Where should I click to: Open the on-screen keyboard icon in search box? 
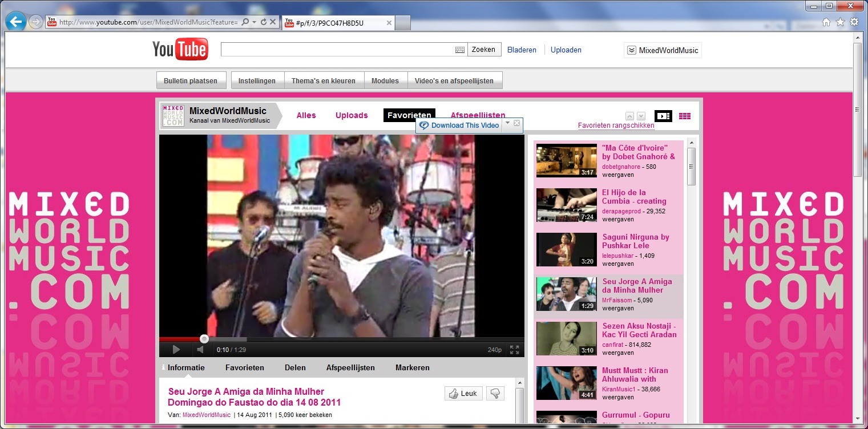460,50
